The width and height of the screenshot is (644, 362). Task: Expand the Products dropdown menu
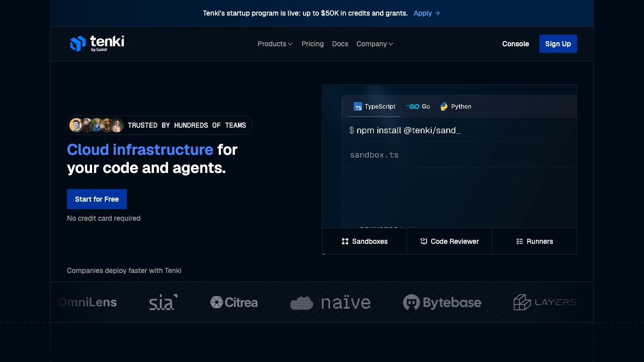(x=275, y=44)
